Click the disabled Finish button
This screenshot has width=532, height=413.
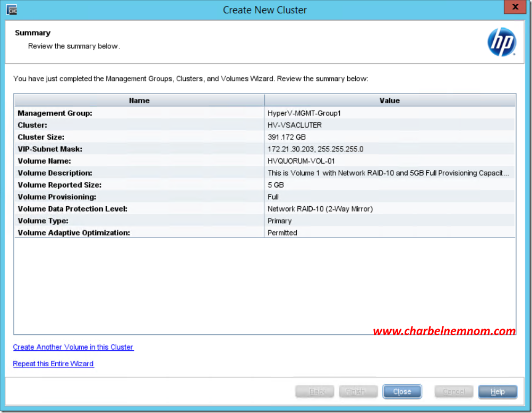tap(358, 392)
